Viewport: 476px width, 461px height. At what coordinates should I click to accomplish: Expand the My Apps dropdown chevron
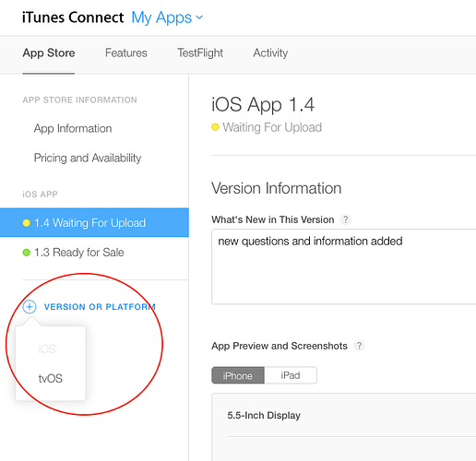click(199, 18)
